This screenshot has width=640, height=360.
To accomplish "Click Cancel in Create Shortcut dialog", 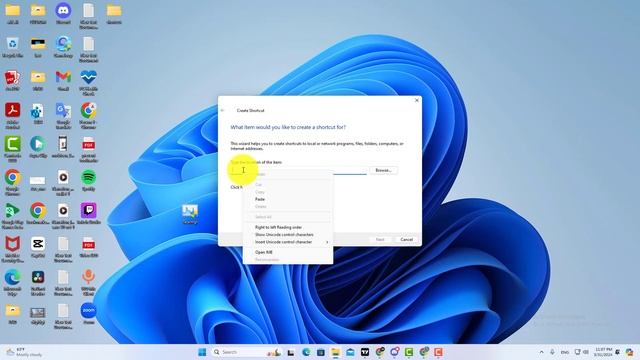I will tap(407, 240).
